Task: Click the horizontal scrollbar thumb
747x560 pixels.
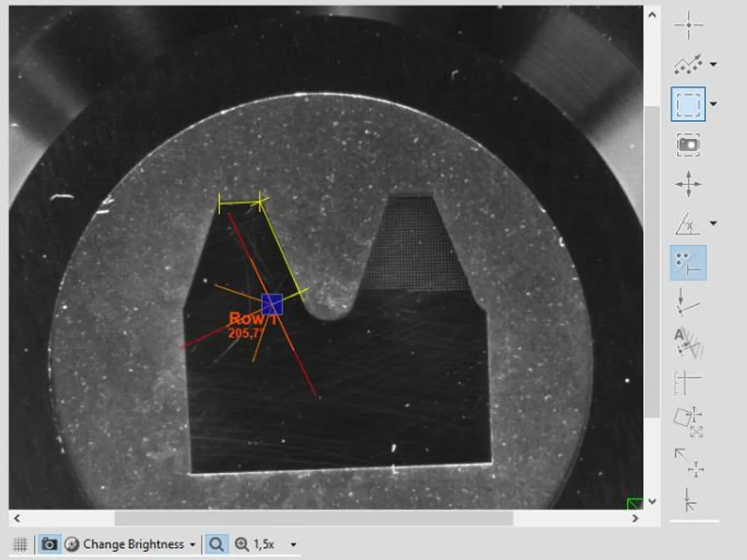Action: click(x=314, y=518)
